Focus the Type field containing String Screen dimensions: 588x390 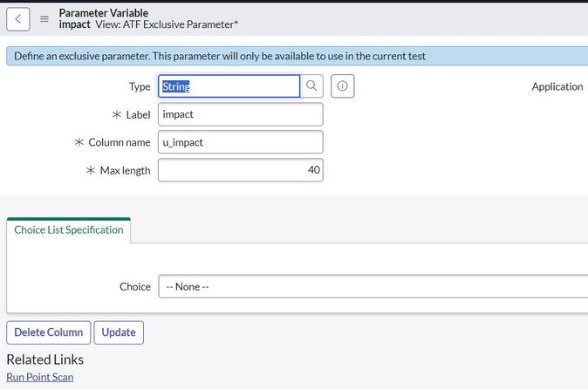[229, 86]
